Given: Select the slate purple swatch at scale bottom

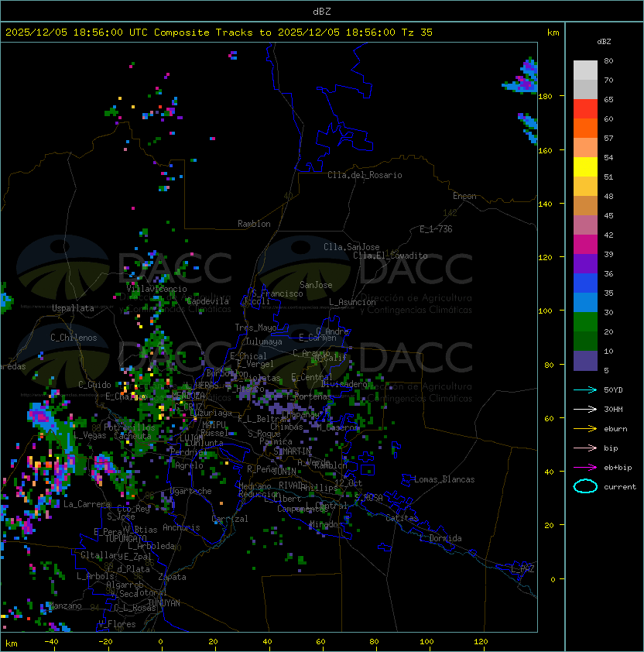Looking at the screenshot, I should click(585, 361).
